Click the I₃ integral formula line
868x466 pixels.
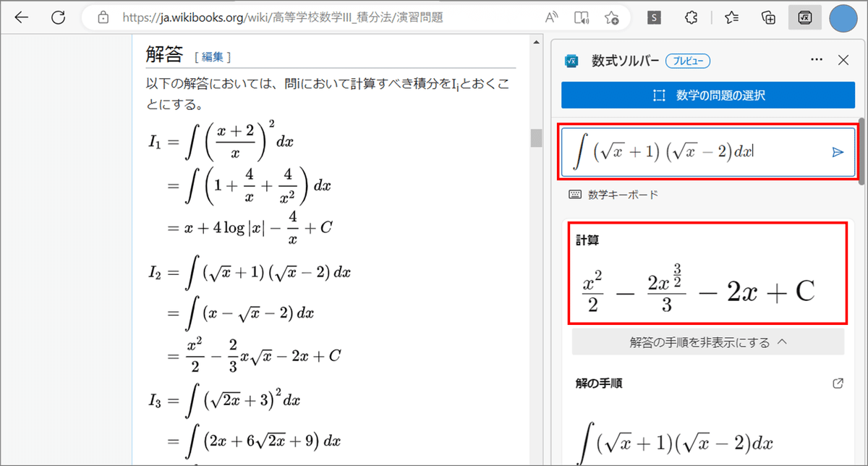click(x=226, y=399)
